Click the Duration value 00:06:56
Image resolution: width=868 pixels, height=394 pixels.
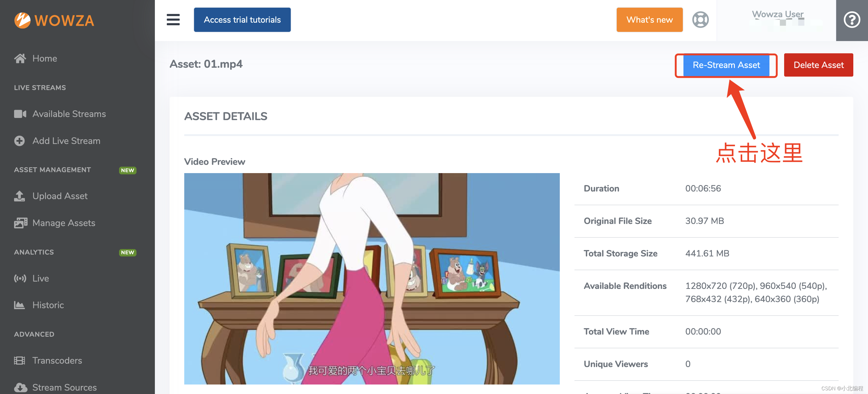point(703,188)
